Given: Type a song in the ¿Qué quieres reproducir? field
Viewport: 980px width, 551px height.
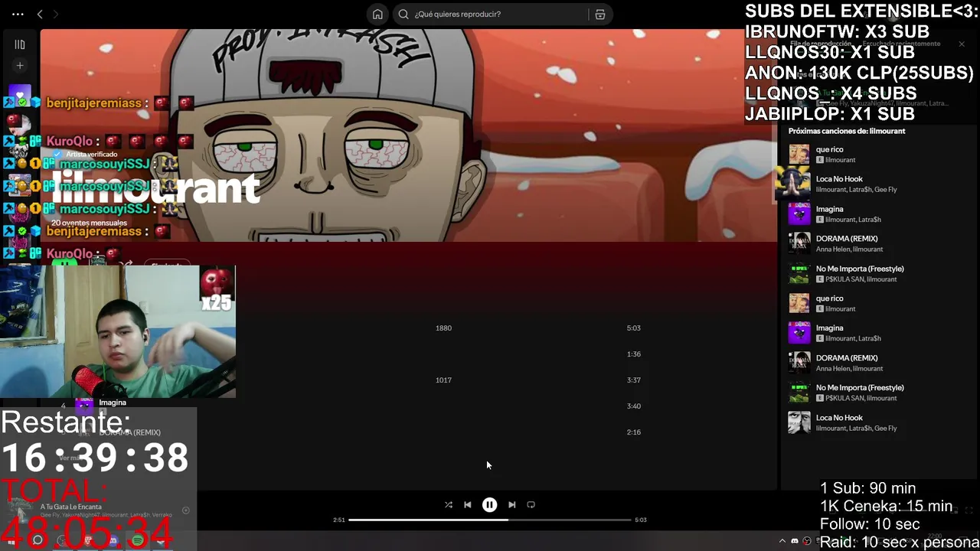Looking at the screenshot, I should coord(501,14).
